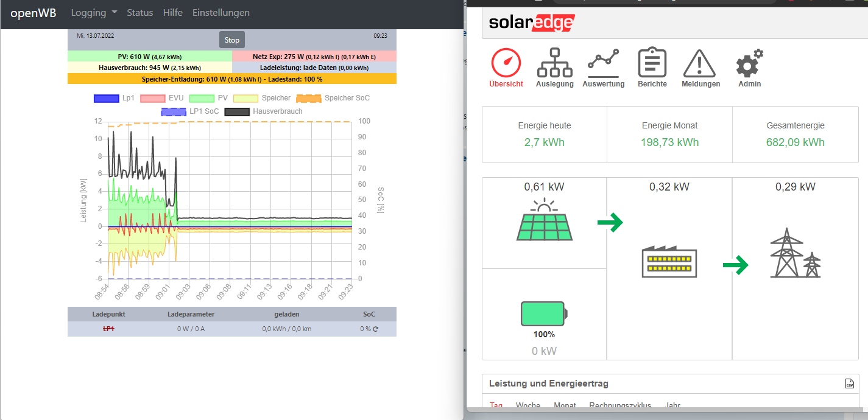This screenshot has width=868, height=420.
Task: Click the openWB brand link
Action: [x=34, y=13]
